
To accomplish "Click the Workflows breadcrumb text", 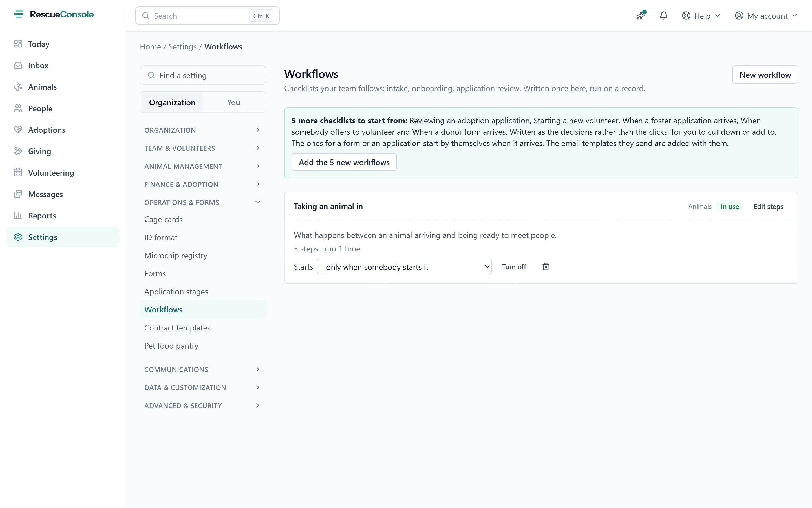I will pyautogui.click(x=223, y=47).
